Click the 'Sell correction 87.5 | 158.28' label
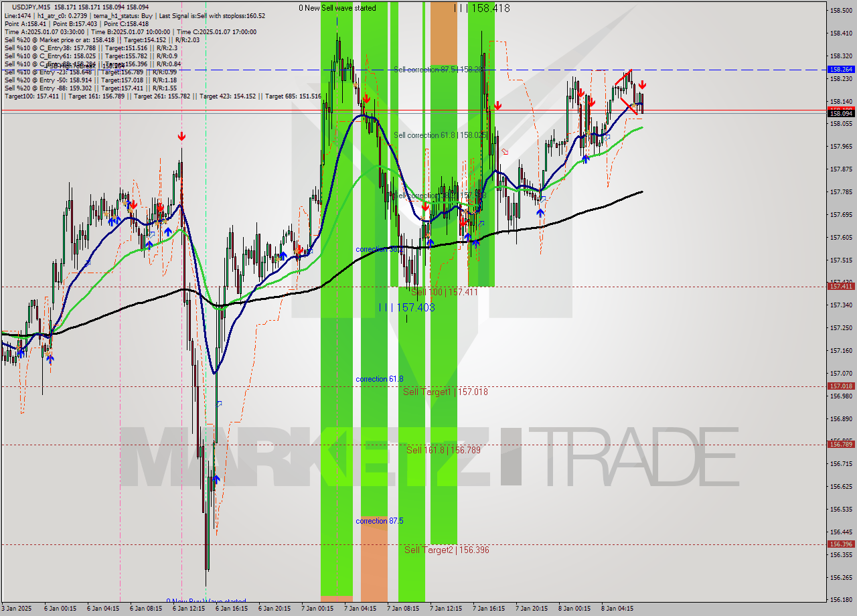Viewport: 857px width, 616px height. [x=438, y=70]
